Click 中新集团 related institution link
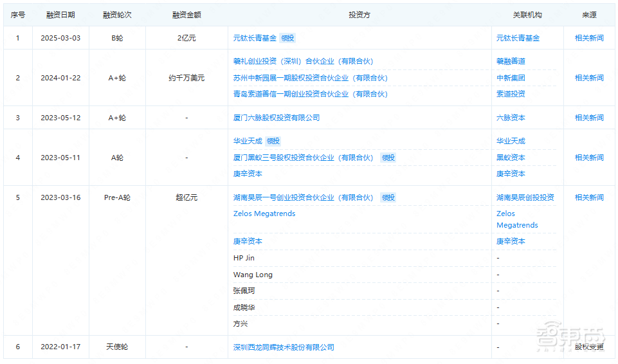This screenshot has height=364, width=618. (511, 78)
